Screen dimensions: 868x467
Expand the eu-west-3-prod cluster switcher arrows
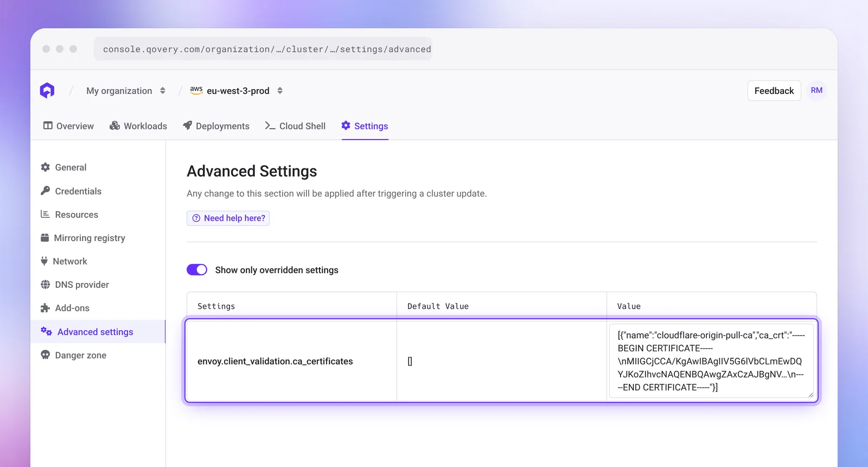[280, 91]
